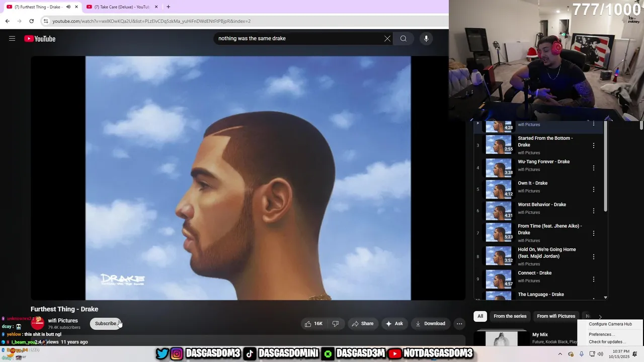Screen dimensions: 644x362
Task: Select the From the series chip
Action: click(x=510, y=316)
